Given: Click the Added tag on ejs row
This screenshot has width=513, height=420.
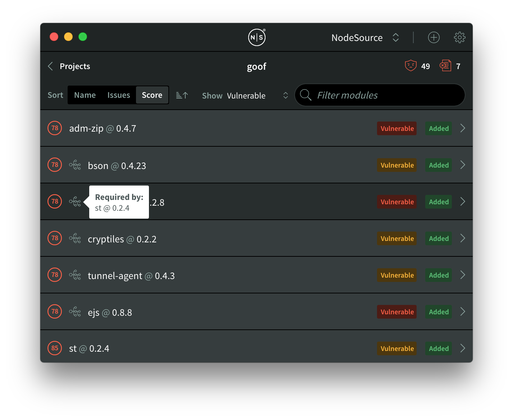Looking at the screenshot, I should (439, 312).
